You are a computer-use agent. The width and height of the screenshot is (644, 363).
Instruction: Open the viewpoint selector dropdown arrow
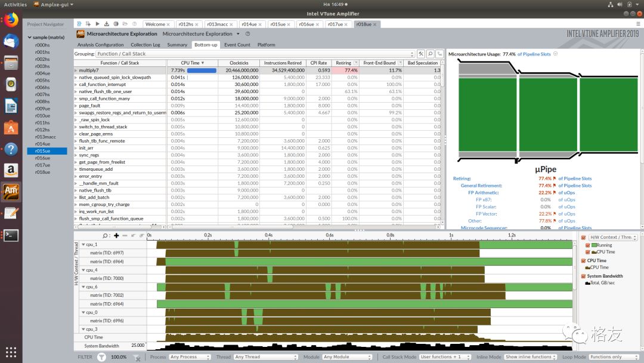(x=238, y=33)
